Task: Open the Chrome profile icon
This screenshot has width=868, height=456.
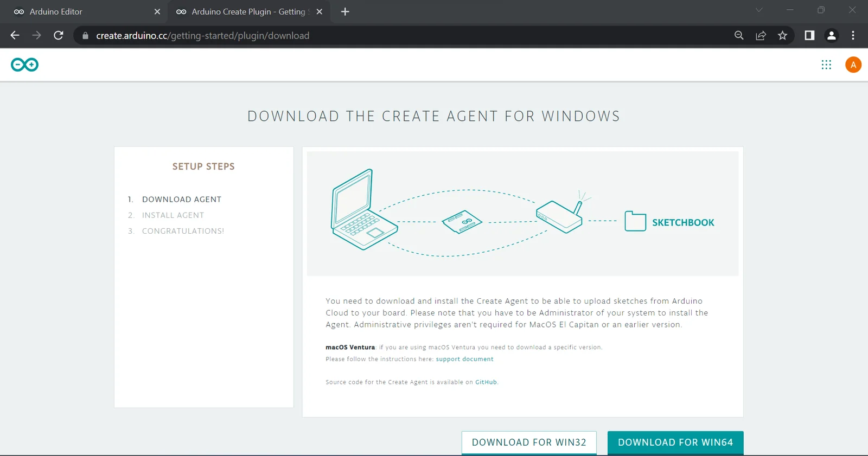Action: click(831, 36)
